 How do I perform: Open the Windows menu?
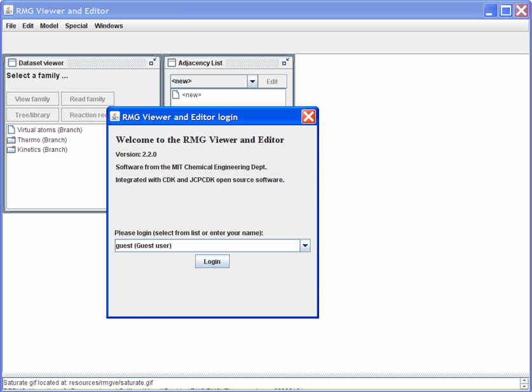109,26
